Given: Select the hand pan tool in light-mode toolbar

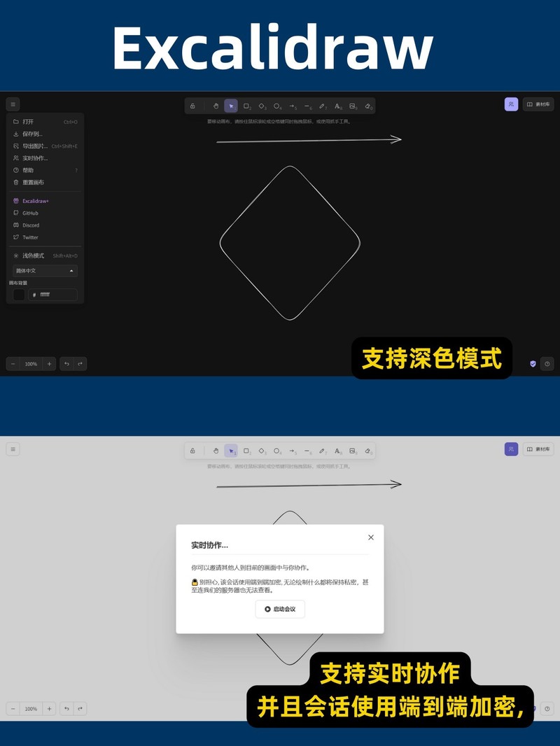Looking at the screenshot, I should point(216,451).
